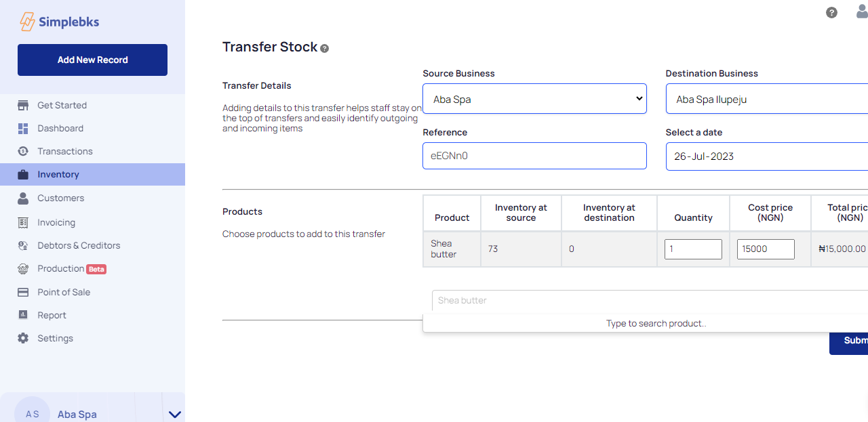Viewport: 868px width, 422px height.
Task: Click the Customers person icon
Action: pyautogui.click(x=23, y=198)
